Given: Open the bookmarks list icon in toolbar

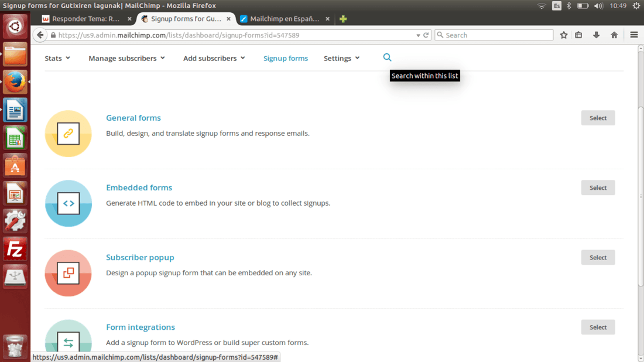Looking at the screenshot, I should coord(578,35).
